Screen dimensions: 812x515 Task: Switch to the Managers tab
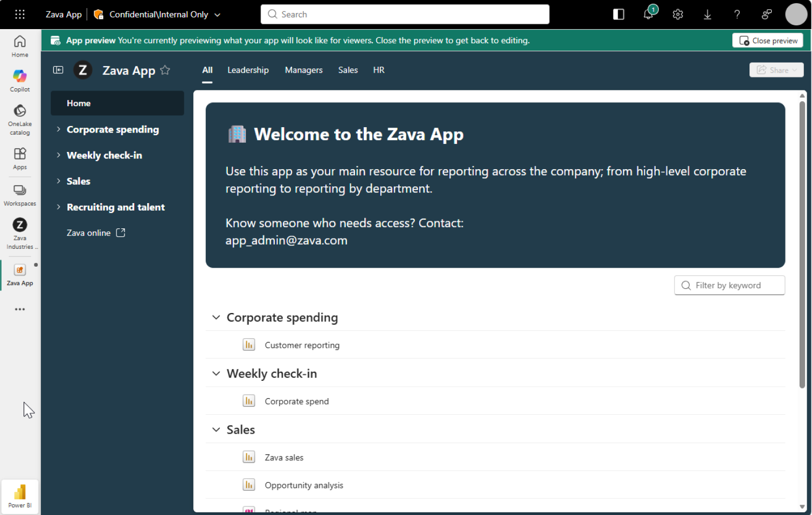tap(304, 70)
